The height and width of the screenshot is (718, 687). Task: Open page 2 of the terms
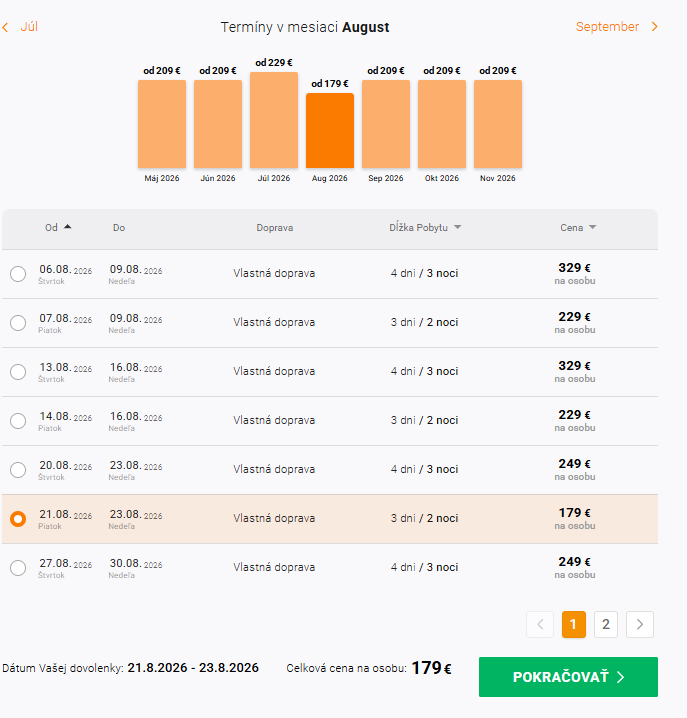(605, 625)
